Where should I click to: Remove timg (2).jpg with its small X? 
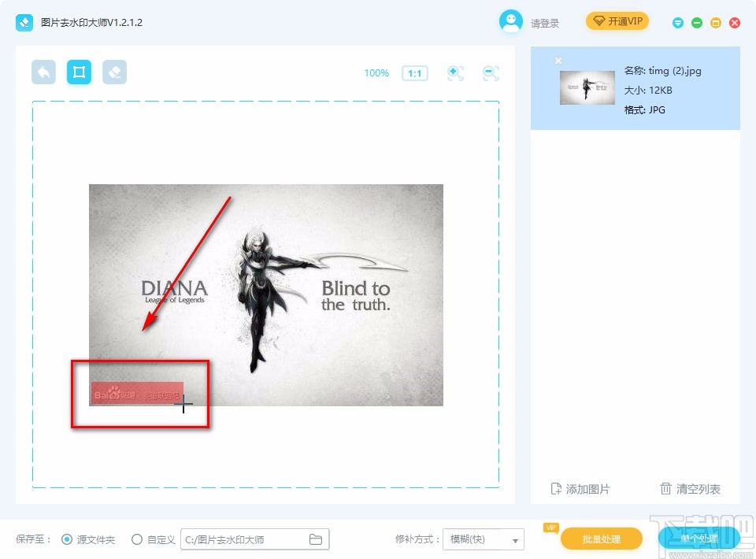pyautogui.click(x=558, y=61)
